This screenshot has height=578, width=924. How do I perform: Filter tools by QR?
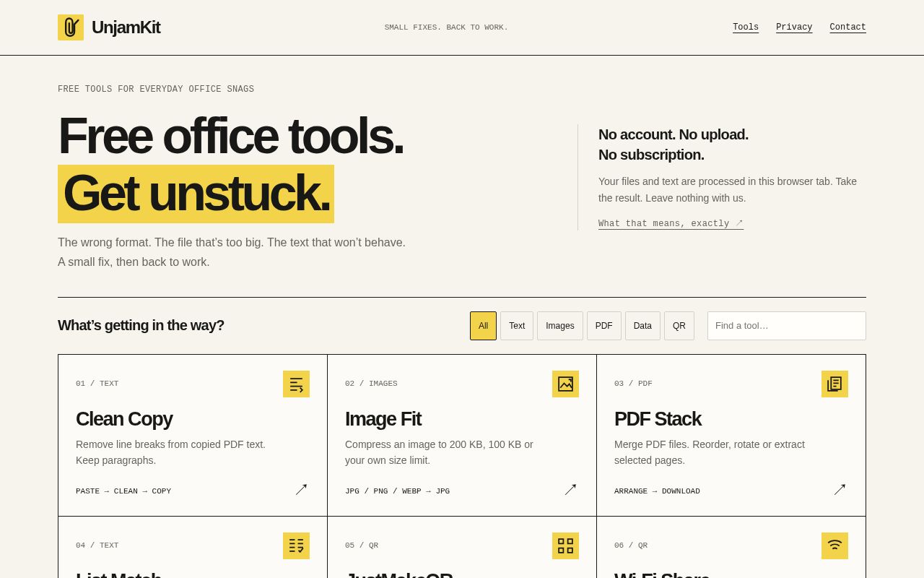(x=679, y=326)
